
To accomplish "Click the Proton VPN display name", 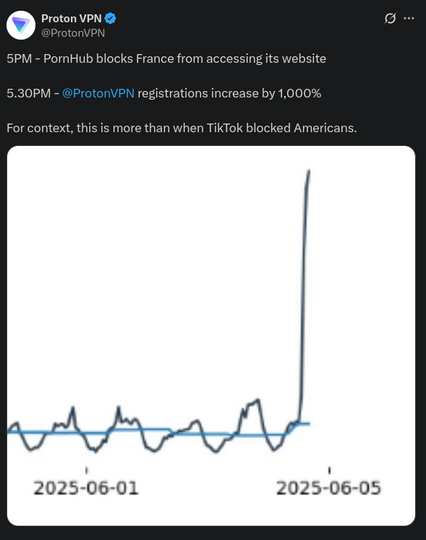I will point(71,18).
